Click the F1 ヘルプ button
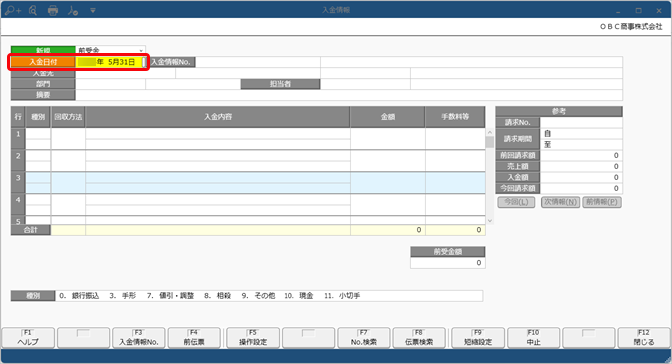The height and width of the screenshot is (364, 672). click(x=28, y=338)
